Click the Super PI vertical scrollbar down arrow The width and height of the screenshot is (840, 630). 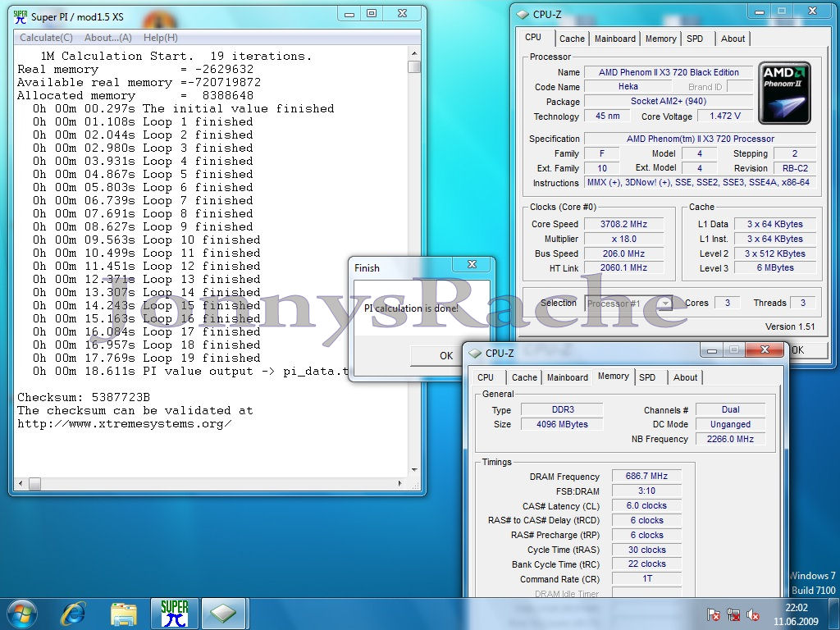pyautogui.click(x=414, y=470)
